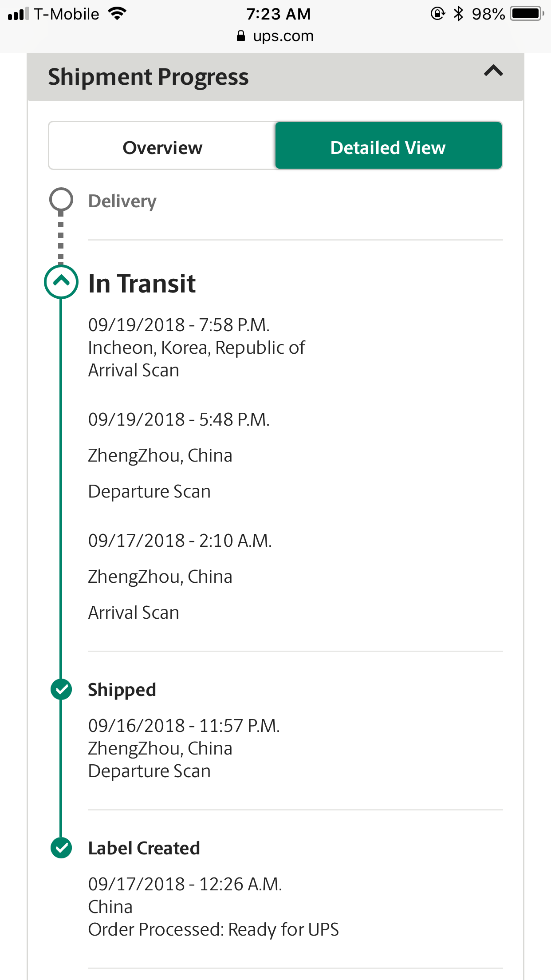Click the Delivery step label

122,201
